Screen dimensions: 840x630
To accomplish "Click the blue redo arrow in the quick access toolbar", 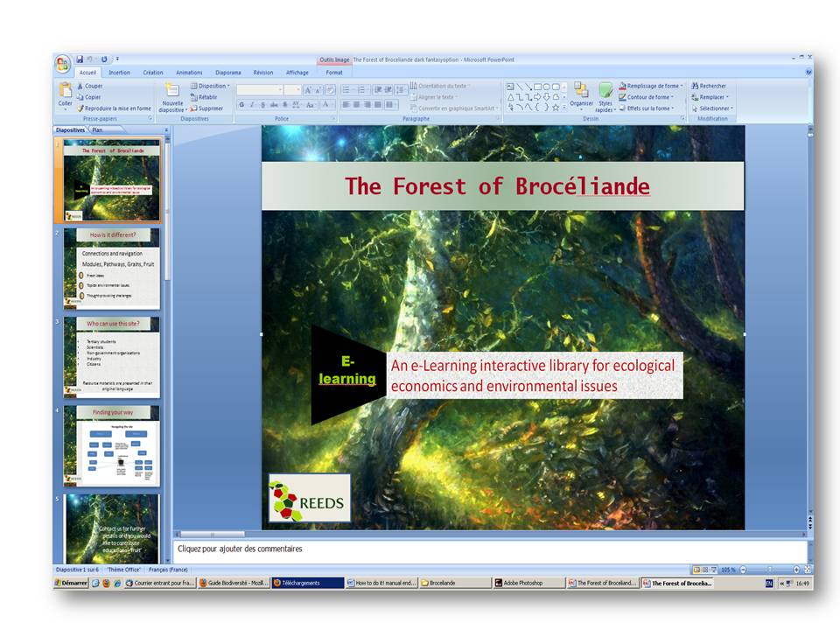I will (104, 59).
